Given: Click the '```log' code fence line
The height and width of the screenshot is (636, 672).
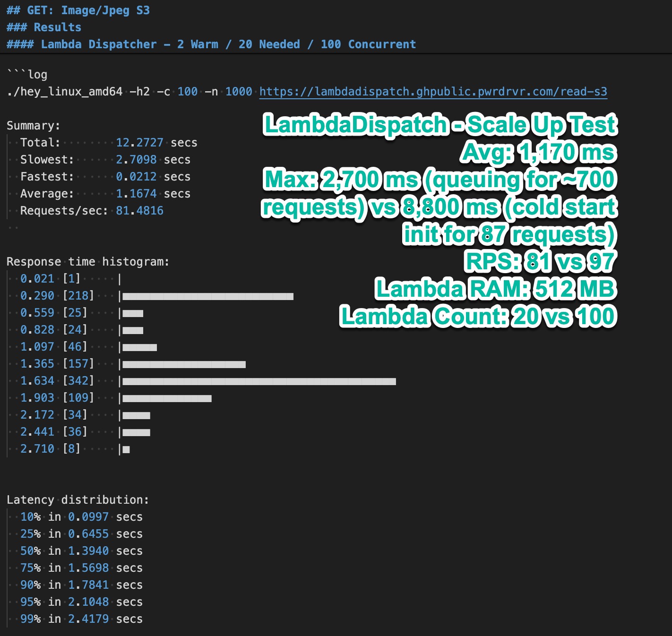Looking at the screenshot, I should 27,75.
